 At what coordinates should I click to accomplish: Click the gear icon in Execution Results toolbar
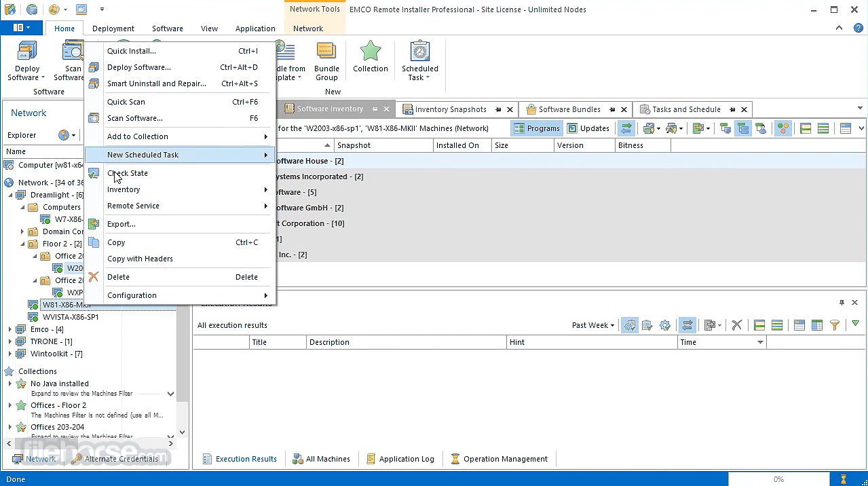click(x=665, y=325)
